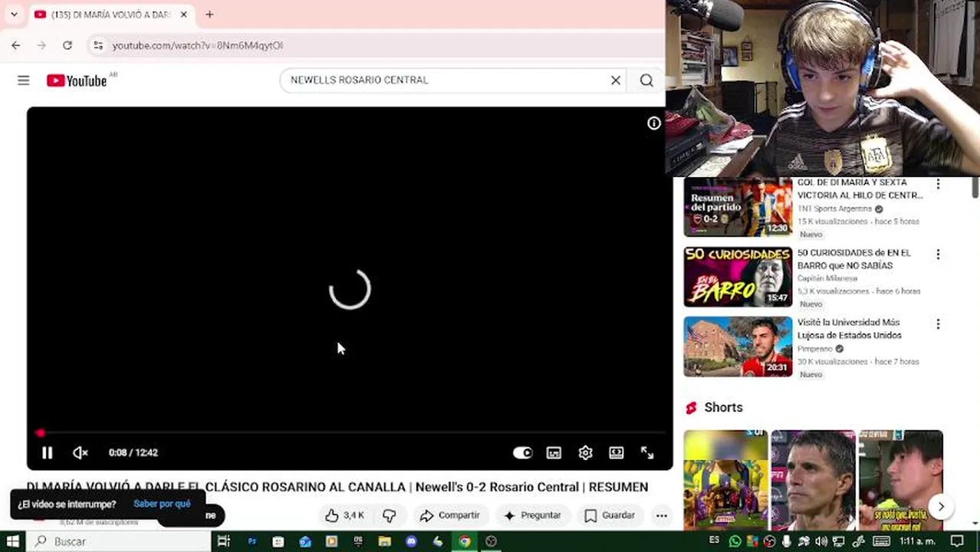The height and width of the screenshot is (552, 980).
Task: Open the Short showing the man's face
Action: (813, 481)
